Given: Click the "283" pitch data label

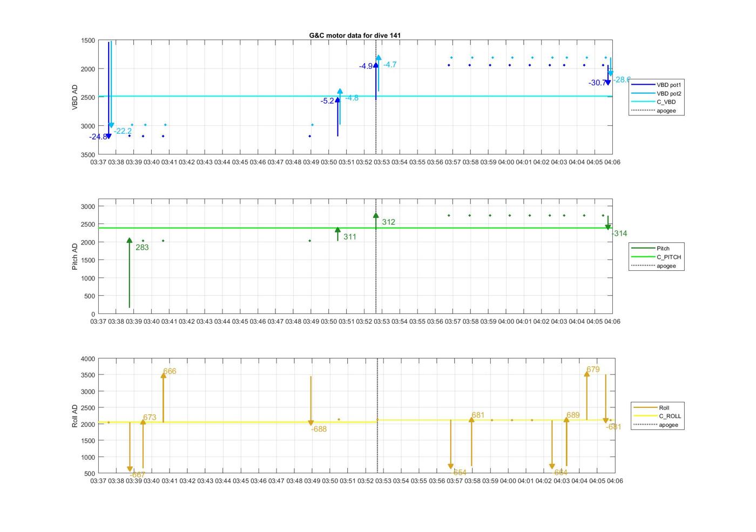Looking at the screenshot, I should pos(142,248).
